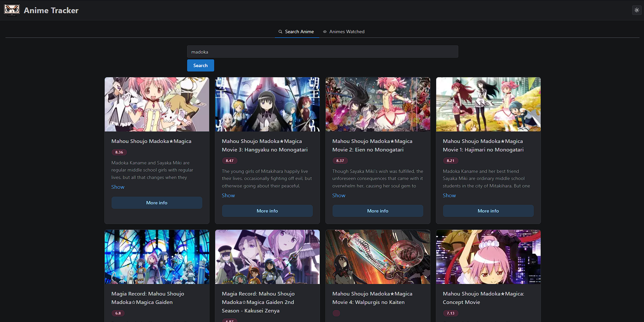Expand description with Show on Movie 3 Hangyaku card
This screenshot has width=644, height=322.
click(228, 196)
